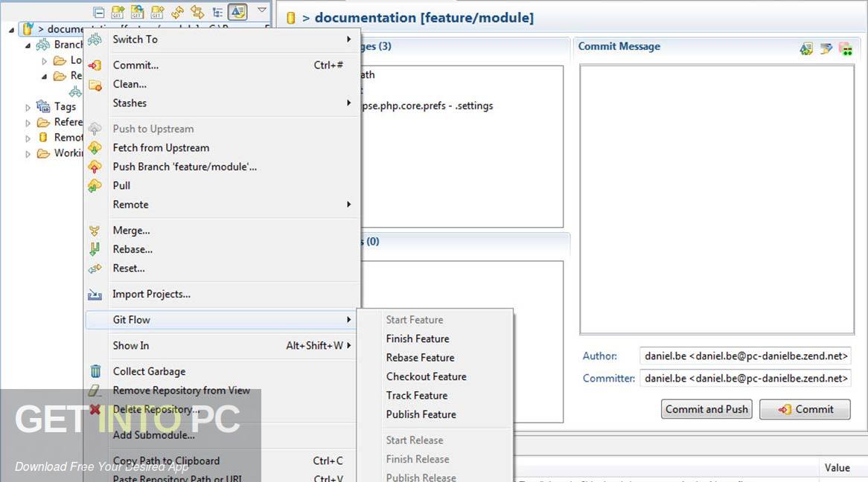Expand the Remotes tree node
868x482 pixels.
pyautogui.click(x=28, y=138)
